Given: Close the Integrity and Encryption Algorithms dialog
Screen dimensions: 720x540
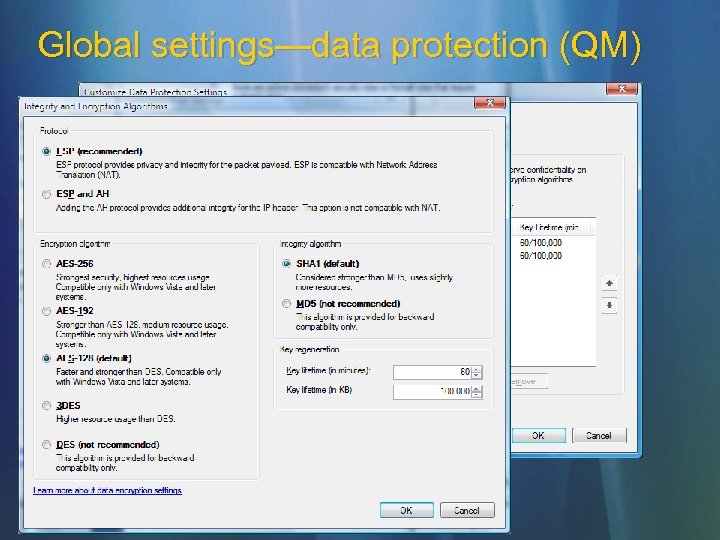Looking at the screenshot, I should pyautogui.click(x=489, y=103).
